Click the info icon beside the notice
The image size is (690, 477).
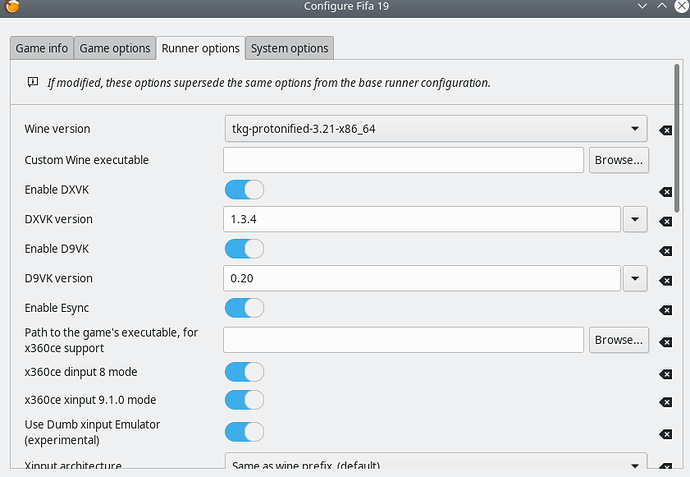tap(33, 82)
